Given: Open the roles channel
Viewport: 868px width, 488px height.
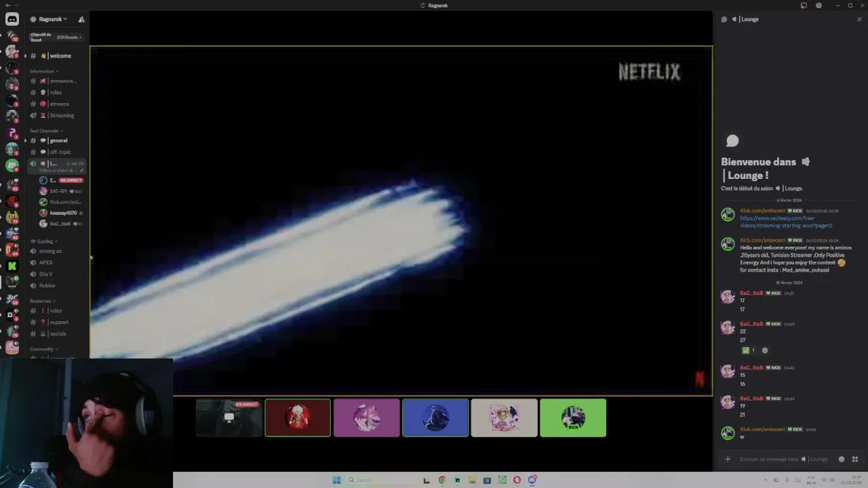Looking at the screenshot, I should [x=57, y=92].
